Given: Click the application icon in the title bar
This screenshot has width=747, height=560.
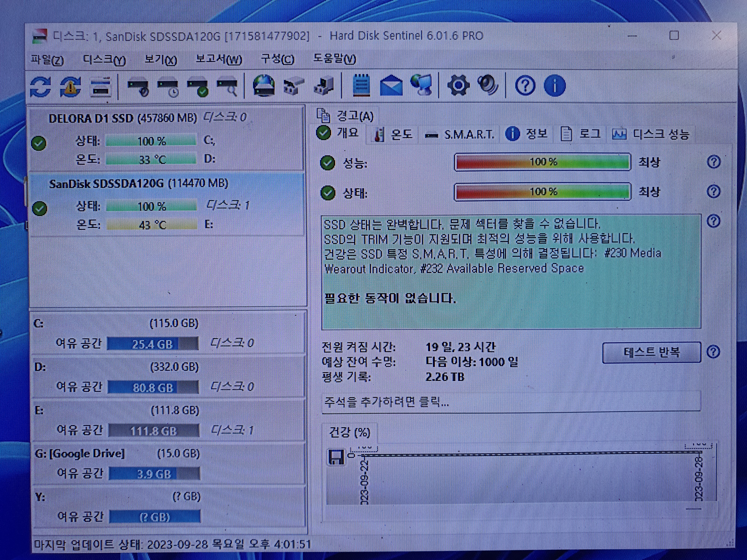Looking at the screenshot, I should 40,36.
